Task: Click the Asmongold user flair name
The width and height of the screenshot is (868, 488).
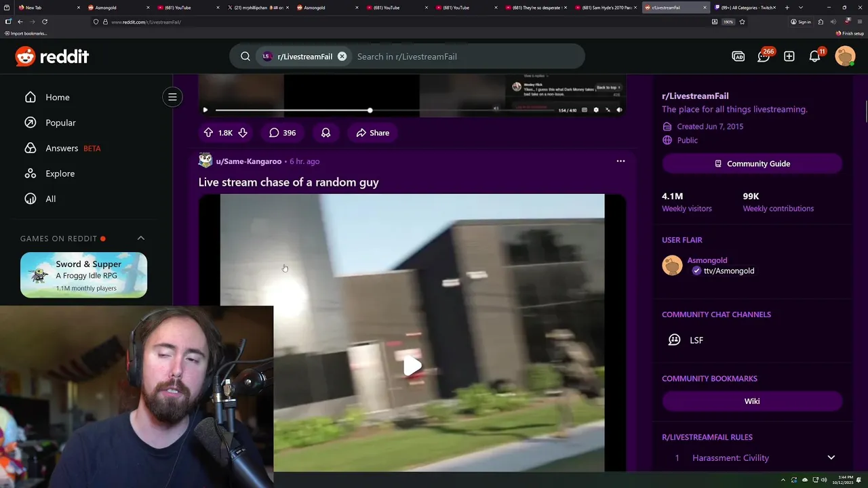Action: click(707, 260)
